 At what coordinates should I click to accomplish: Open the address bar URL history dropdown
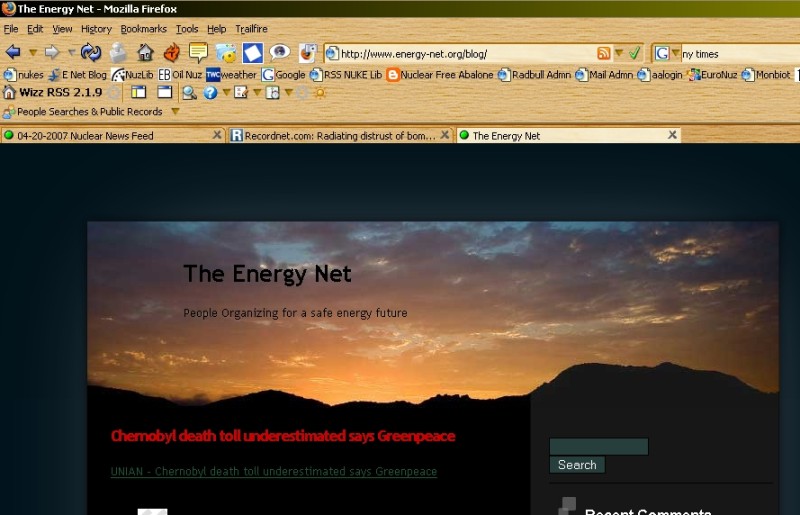(619, 53)
